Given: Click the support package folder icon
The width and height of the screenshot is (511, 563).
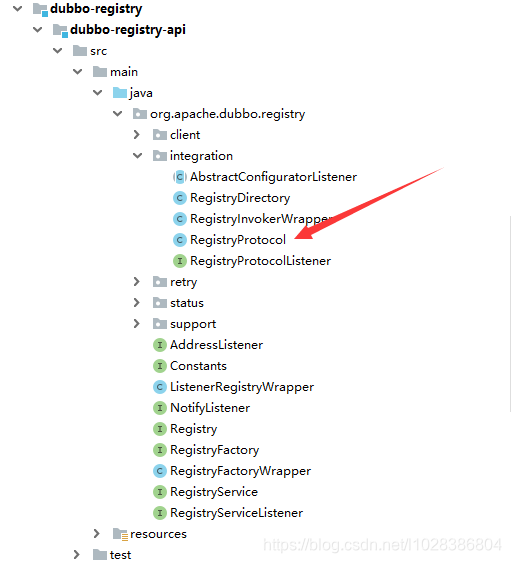Looking at the screenshot, I should coord(160,324).
